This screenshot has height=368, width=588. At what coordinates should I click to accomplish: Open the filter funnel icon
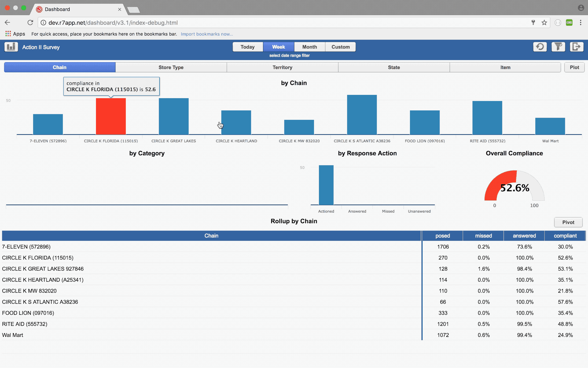pyautogui.click(x=558, y=47)
